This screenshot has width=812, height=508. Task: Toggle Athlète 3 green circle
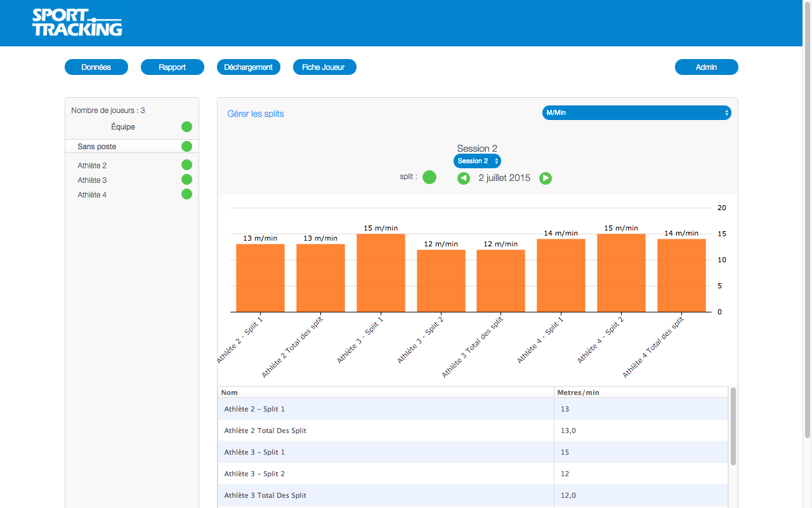[x=187, y=180]
